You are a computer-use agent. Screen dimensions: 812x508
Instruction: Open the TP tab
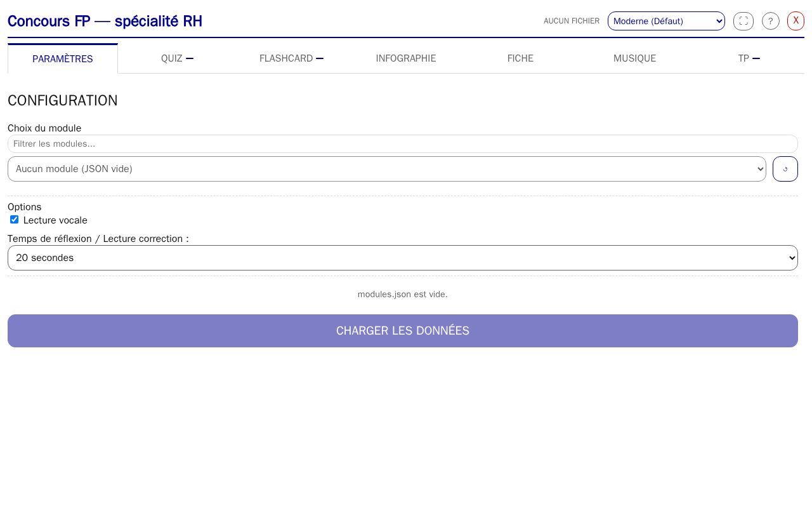tap(749, 58)
